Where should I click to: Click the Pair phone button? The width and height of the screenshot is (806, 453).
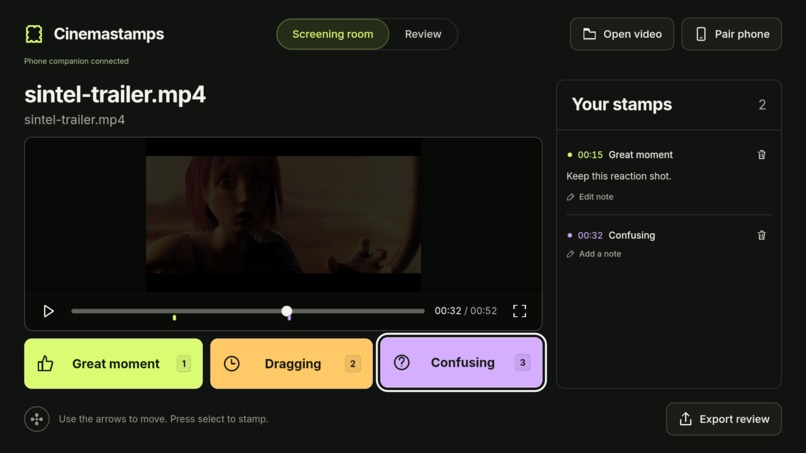[x=731, y=34]
